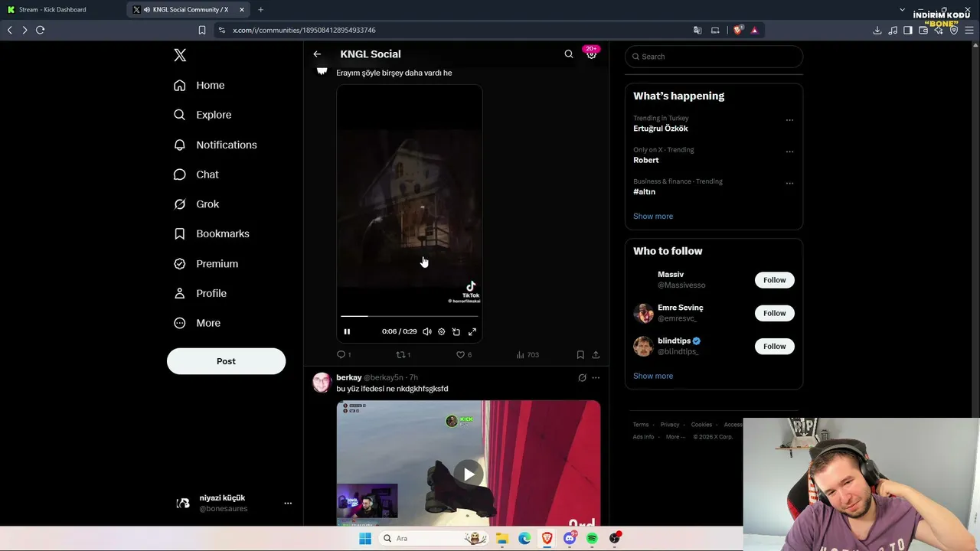Image resolution: width=980 pixels, height=551 pixels.
Task: Open the #altın trending topic
Action: pyautogui.click(x=644, y=192)
